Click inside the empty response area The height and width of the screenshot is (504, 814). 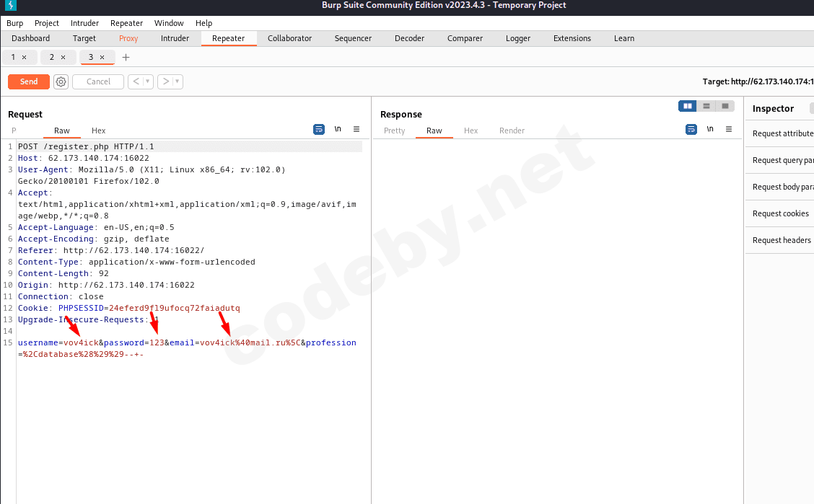(558, 322)
